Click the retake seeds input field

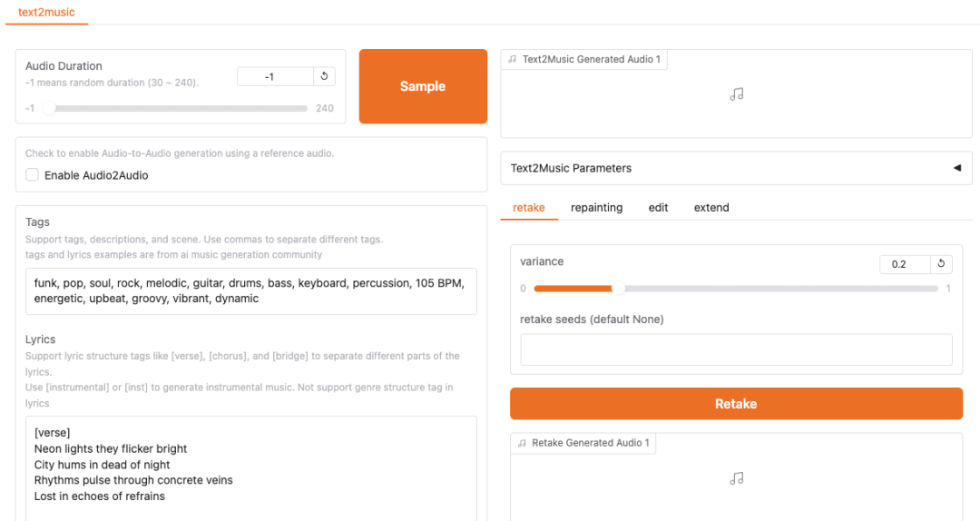[736, 349]
